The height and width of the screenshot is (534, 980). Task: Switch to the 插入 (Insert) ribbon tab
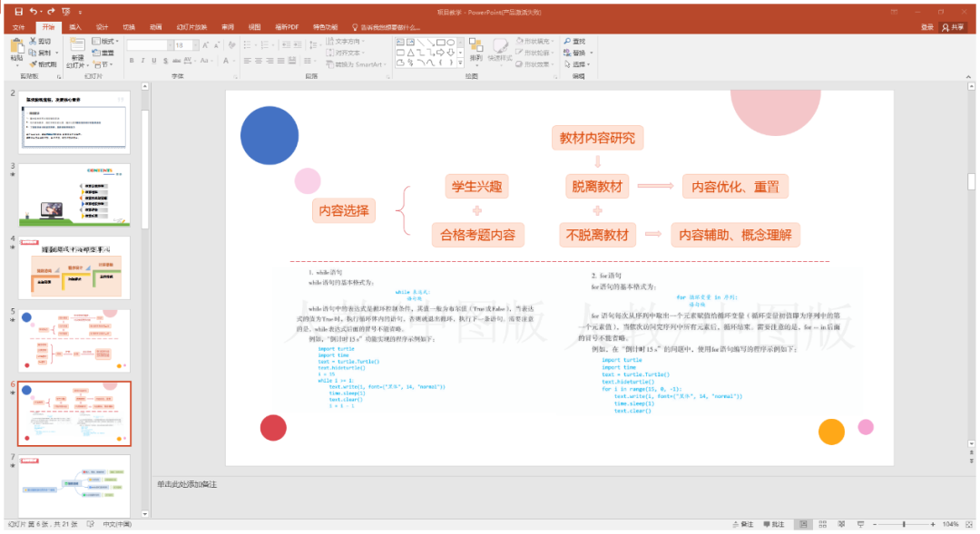75,27
